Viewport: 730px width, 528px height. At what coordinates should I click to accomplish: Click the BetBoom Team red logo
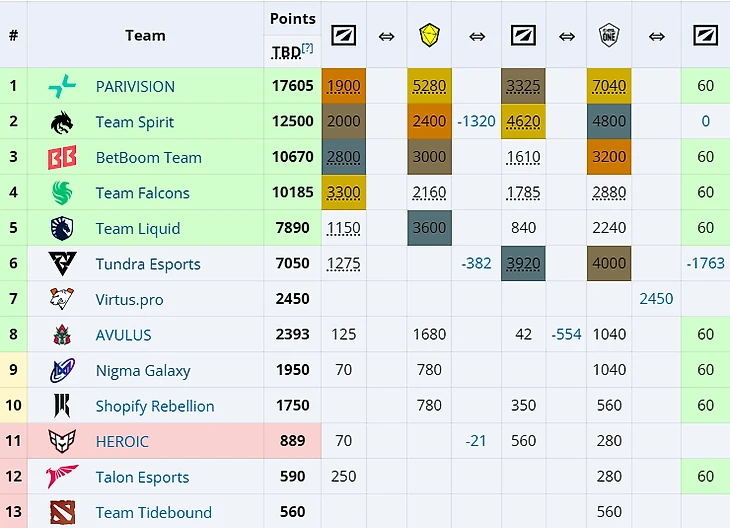[x=62, y=157]
